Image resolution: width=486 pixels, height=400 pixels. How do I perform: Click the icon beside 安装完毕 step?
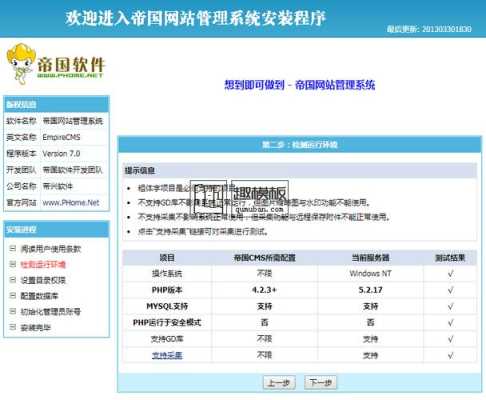[x=13, y=327]
